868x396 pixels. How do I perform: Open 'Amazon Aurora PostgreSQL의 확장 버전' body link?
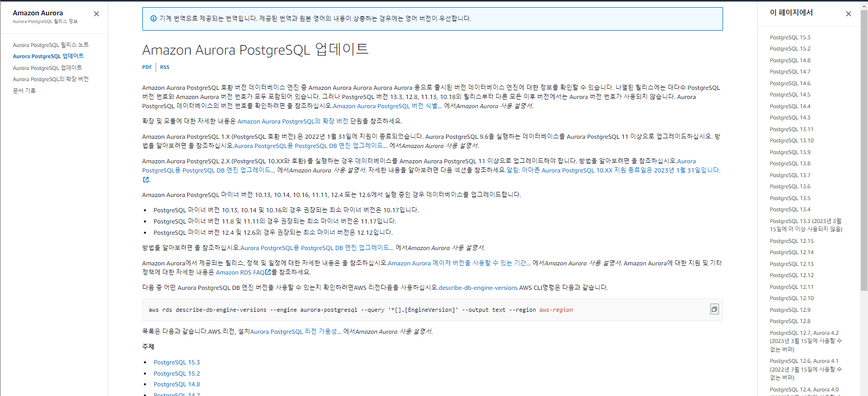(292, 121)
